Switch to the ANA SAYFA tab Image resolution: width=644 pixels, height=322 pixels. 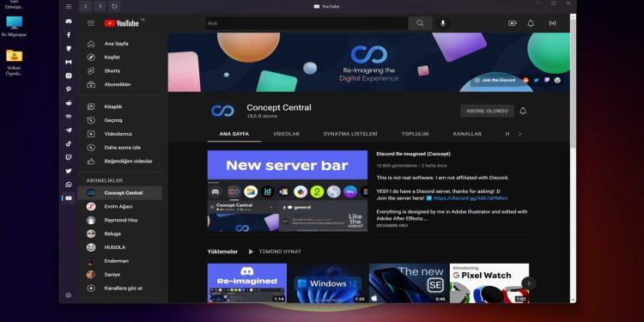coord(234,134)
